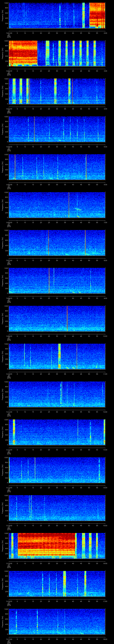Click the '12:00' end time label
The image size is (114, 644).
coord(105,412)
